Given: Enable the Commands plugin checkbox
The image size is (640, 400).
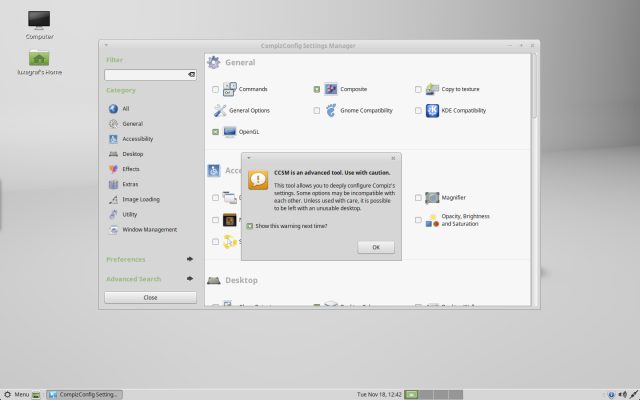Looking at the screenshot, I should coord(215,89).
